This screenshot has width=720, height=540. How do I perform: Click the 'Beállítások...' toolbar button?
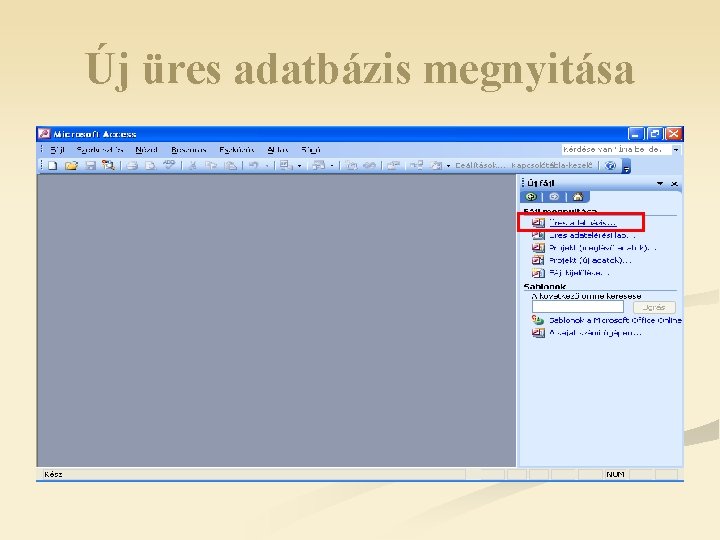pos(480,165)
